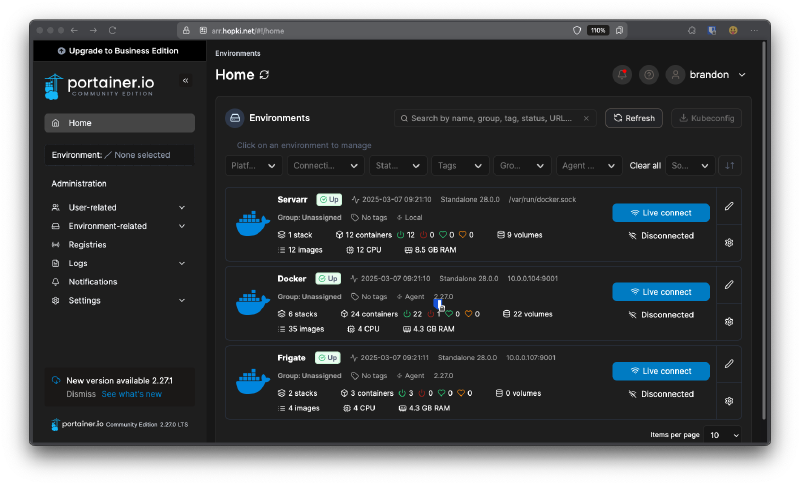Click the edit pencil icon for Frigate
The height and width of the screenshot is (485, 800).
[729, 363]
